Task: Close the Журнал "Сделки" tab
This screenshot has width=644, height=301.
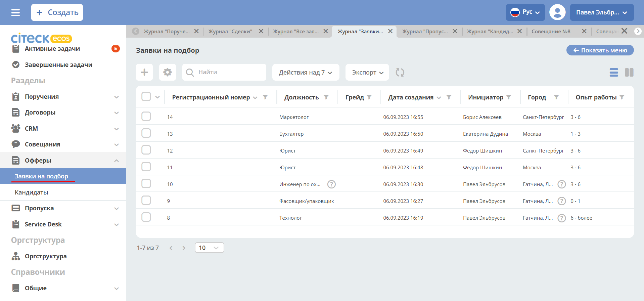Action: click(x=261, y=31)
